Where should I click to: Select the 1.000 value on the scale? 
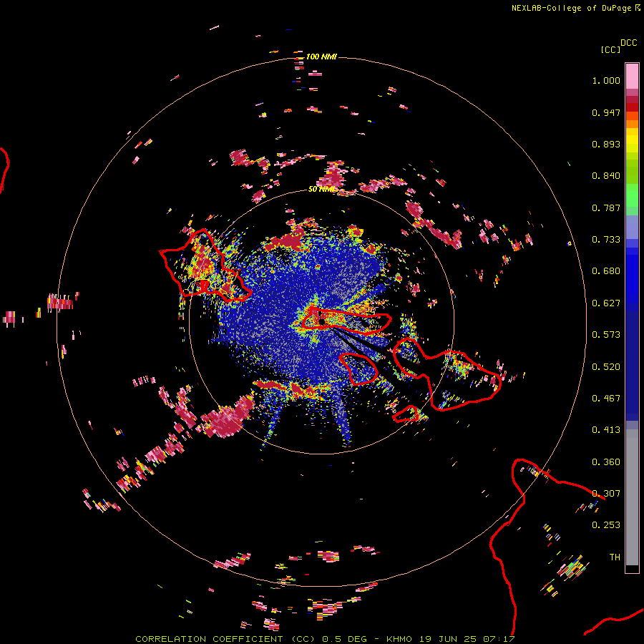pos(606,80)
